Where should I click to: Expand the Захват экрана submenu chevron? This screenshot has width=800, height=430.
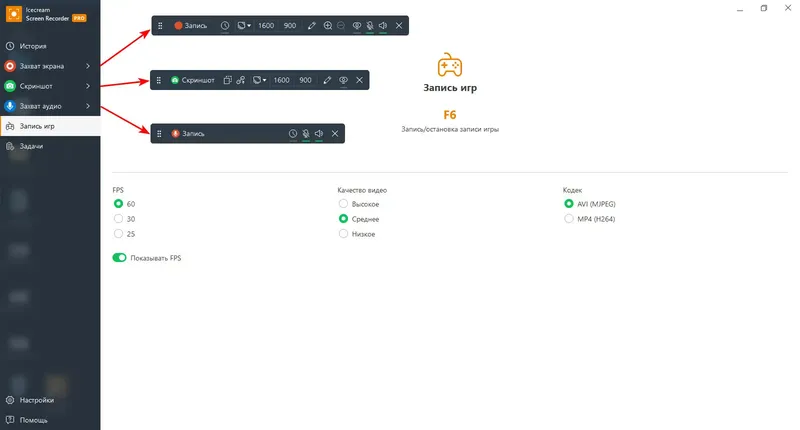pos(88,66)
